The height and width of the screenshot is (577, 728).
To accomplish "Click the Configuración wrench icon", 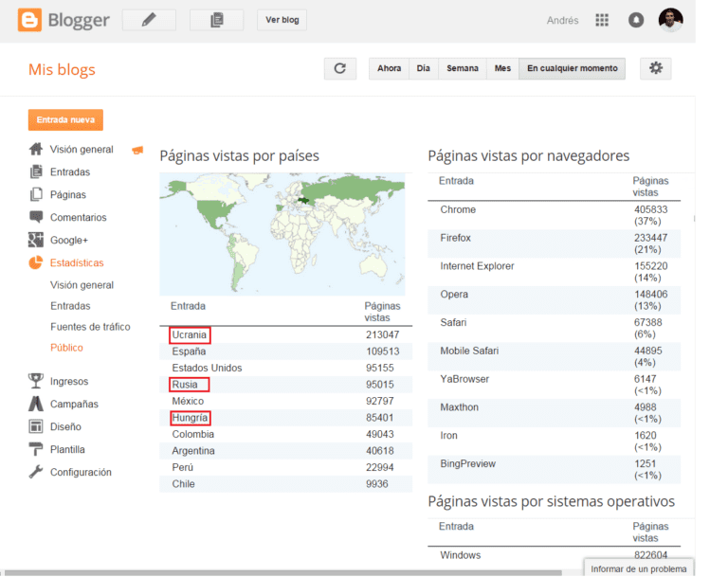I will pyautogui.click(x=36, y=472).
